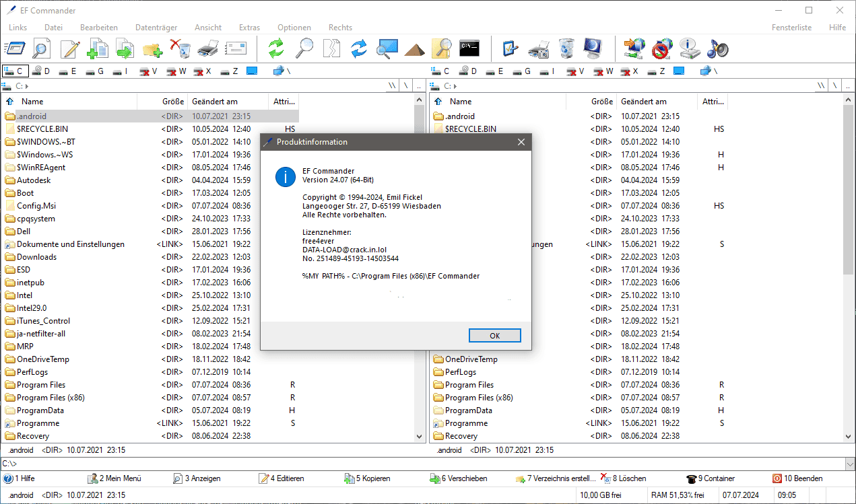
Task: Open the recycle bin toolbar icon
Action: click(x=566, y=48)
